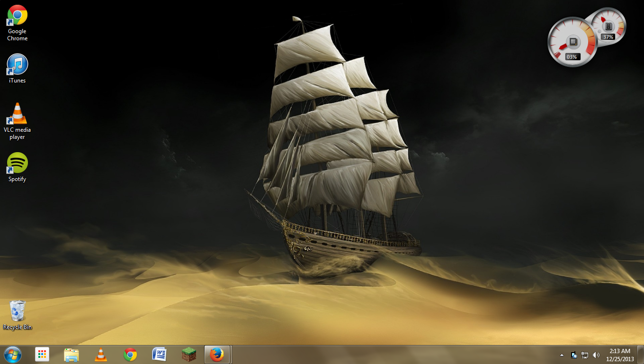Select the Recycle Bin on the desktop
Screen dimensions: 644x364
coord(17,315)
